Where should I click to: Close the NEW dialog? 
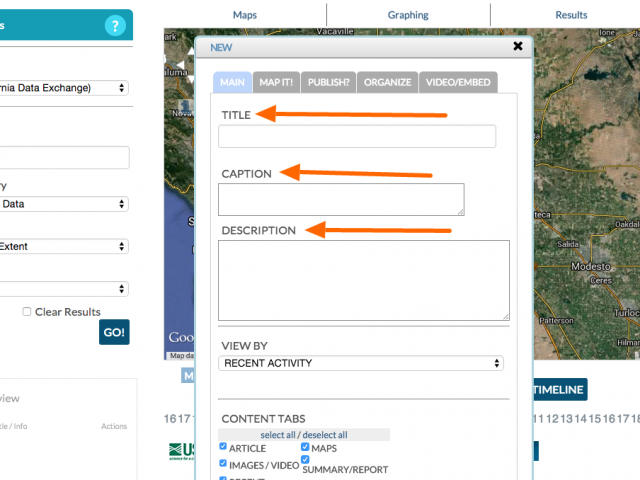pos(518,46)
